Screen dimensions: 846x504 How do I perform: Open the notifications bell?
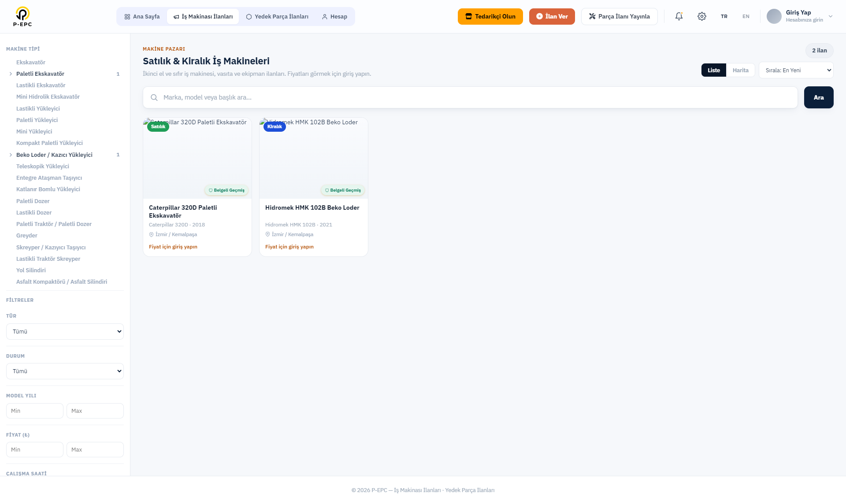pyautogui.click(x=679, y=16)
